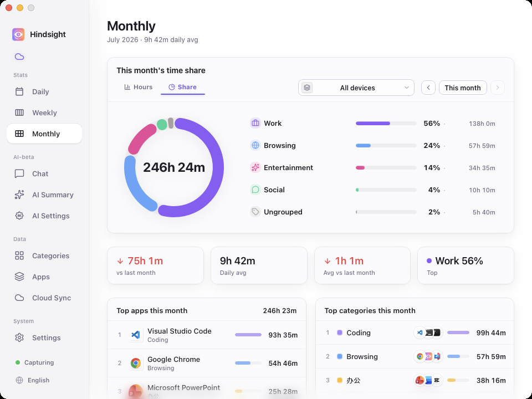Click the Work briefcase icon
This screenshot has width=532, height=399.
coord(255,123)
